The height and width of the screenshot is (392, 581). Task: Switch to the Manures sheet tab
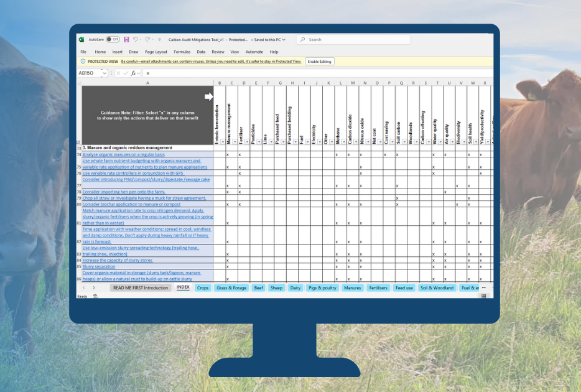coord(352,288)
